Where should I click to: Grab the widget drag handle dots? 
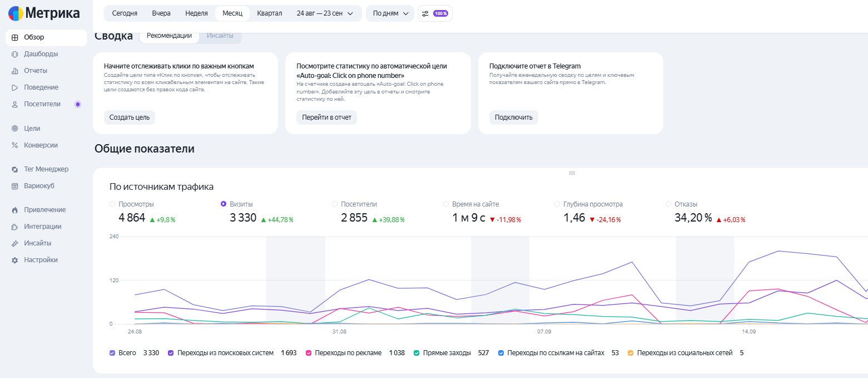point(572,173)
